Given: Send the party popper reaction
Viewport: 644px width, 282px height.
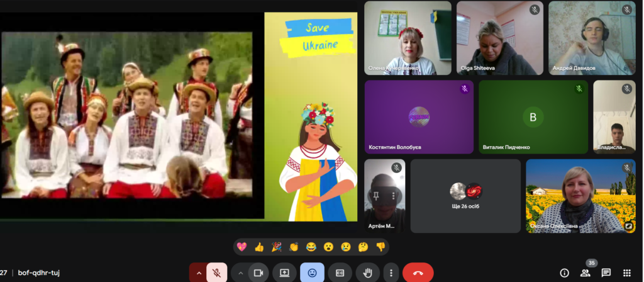Looking at the screenshot, I should [x=276, y=247].
